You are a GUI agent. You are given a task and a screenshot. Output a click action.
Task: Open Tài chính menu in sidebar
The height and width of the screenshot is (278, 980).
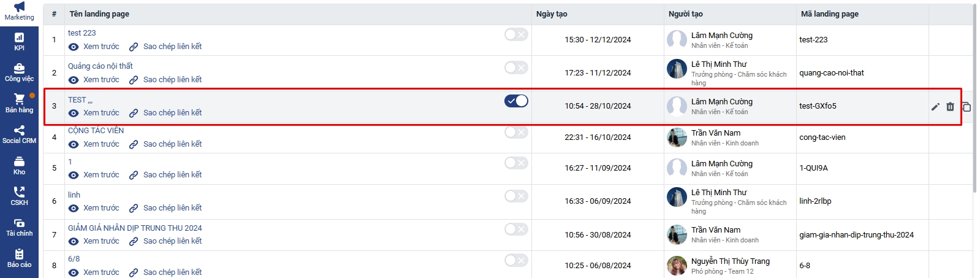pos(19,227)
